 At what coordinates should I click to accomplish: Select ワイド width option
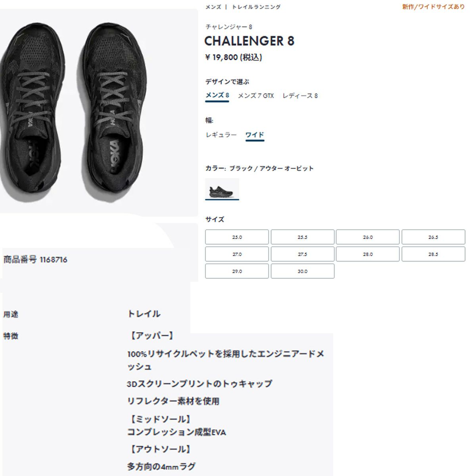[255, 135]
